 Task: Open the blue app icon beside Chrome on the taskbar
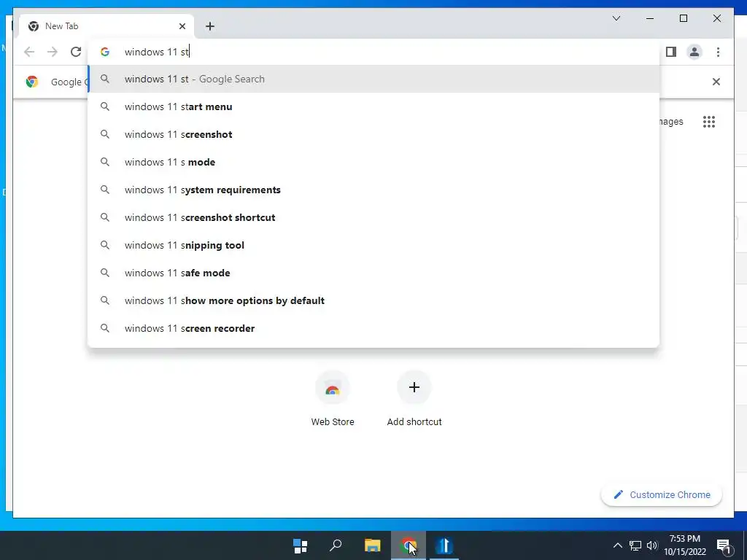[444, 545]
